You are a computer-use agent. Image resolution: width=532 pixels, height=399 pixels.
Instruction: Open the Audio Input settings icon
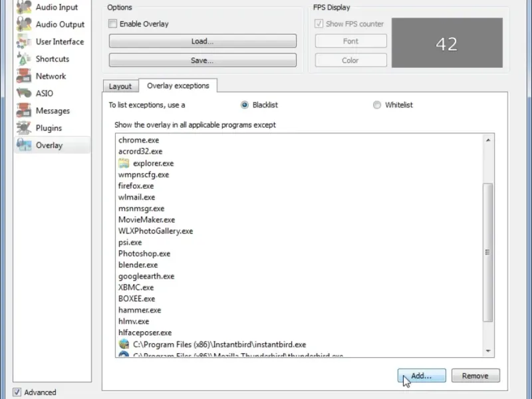24,7
